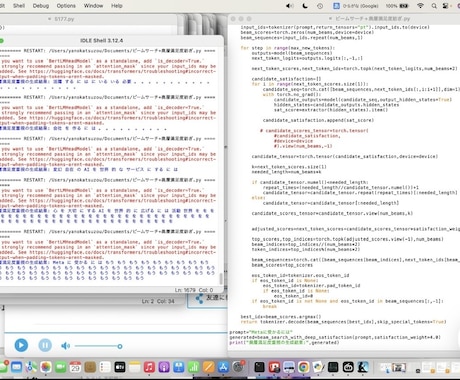
Task: Open Spotlight search magnifier
Action: pos(434,6)
